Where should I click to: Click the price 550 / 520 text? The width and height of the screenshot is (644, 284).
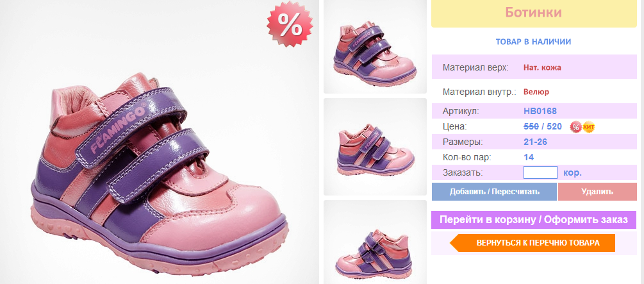point(543,126)
